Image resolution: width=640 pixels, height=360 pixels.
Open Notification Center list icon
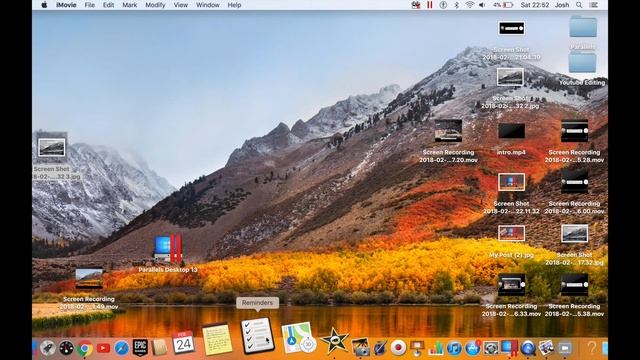[593, 5]
